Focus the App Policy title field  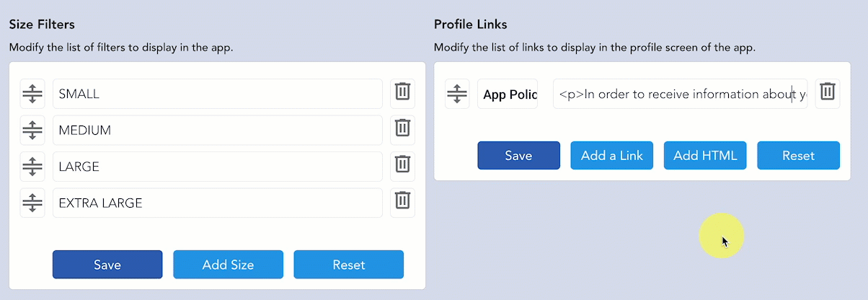(508, 94)
